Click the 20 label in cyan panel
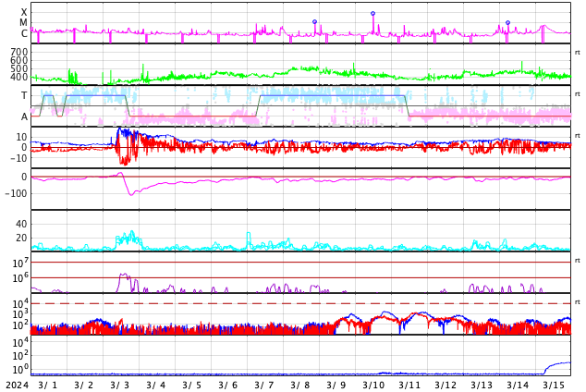This screenshot has width=586, height=392. [21, 238]
